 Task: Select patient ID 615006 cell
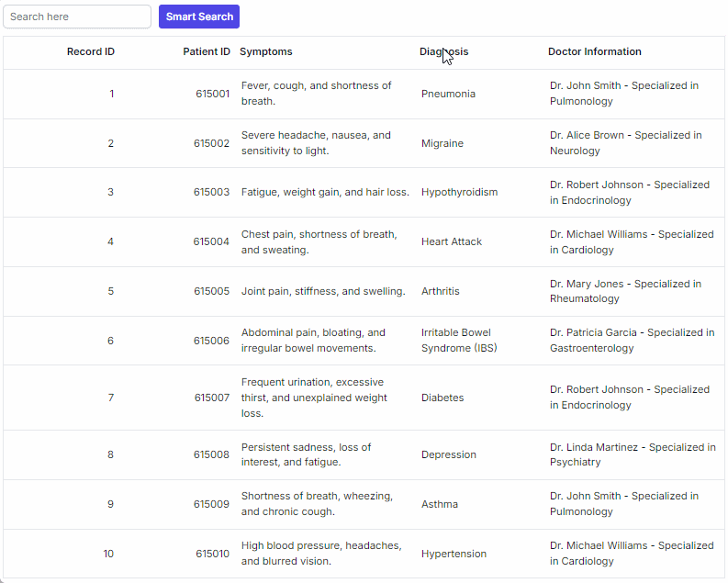point(212,341)
